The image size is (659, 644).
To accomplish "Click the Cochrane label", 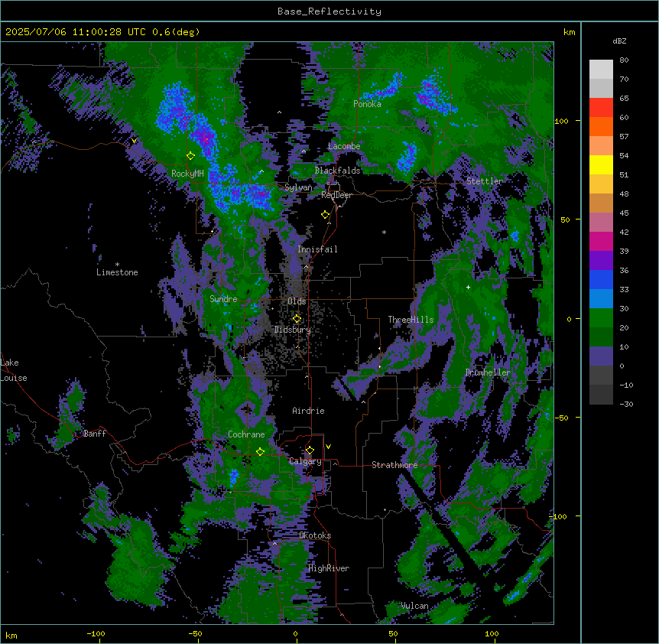I will (246, 434).
